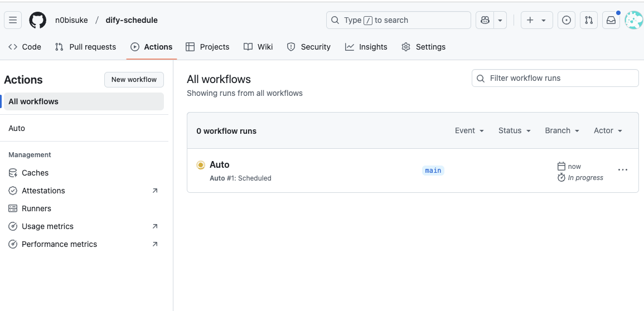Expand the Status filter dropdown

[515, 130]
